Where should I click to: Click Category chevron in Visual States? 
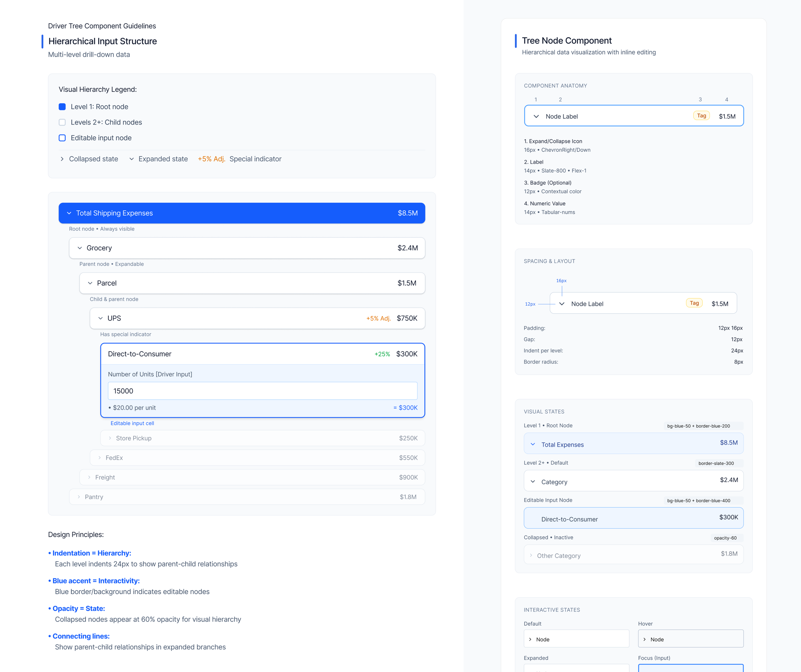point(533,482)
